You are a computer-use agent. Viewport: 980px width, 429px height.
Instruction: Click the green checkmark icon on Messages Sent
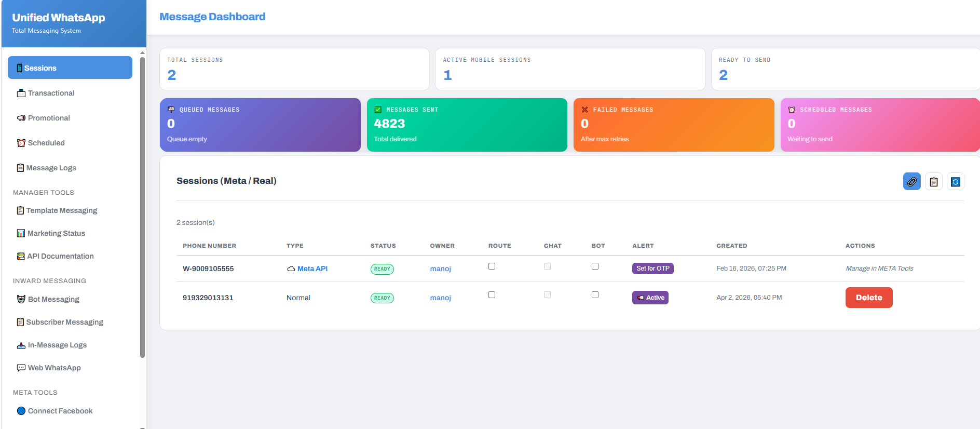[x=378, y=110]
